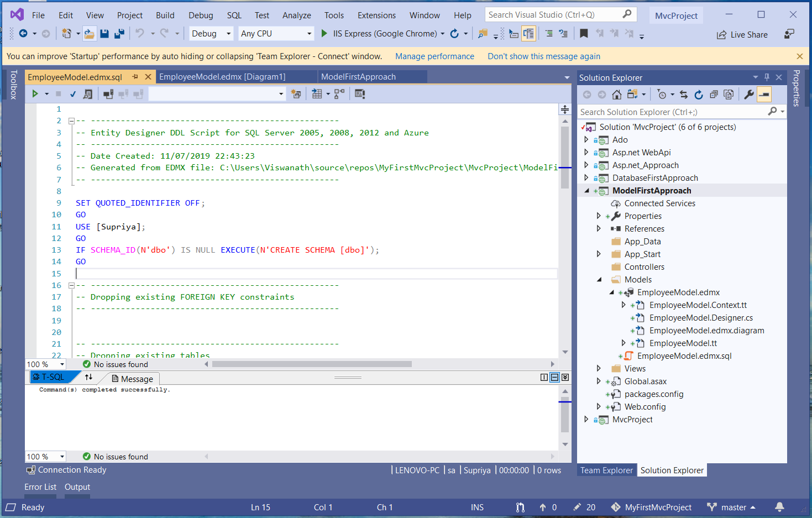This screenshot has width=812, height=518.
Task: Toggle Preview Selected Items in Solution Explorer
Action: pyautogui.click(x=764, y=94)
